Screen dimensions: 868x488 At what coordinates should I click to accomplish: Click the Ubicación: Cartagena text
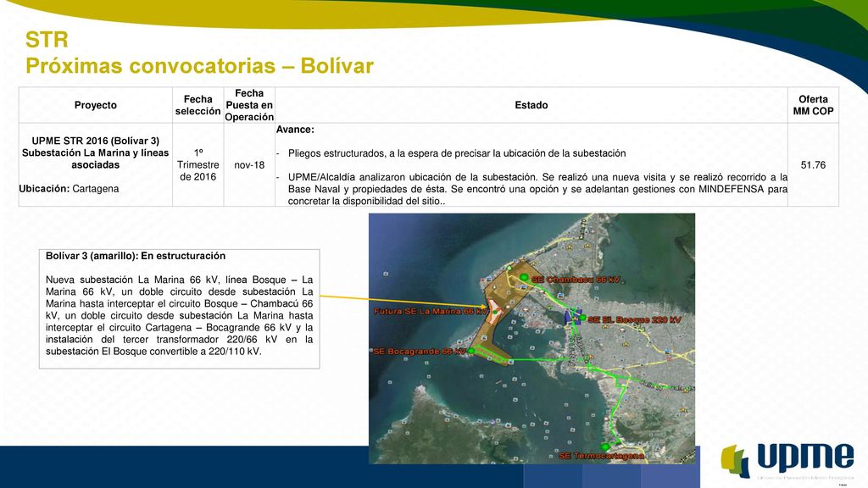tap(69, 189)
